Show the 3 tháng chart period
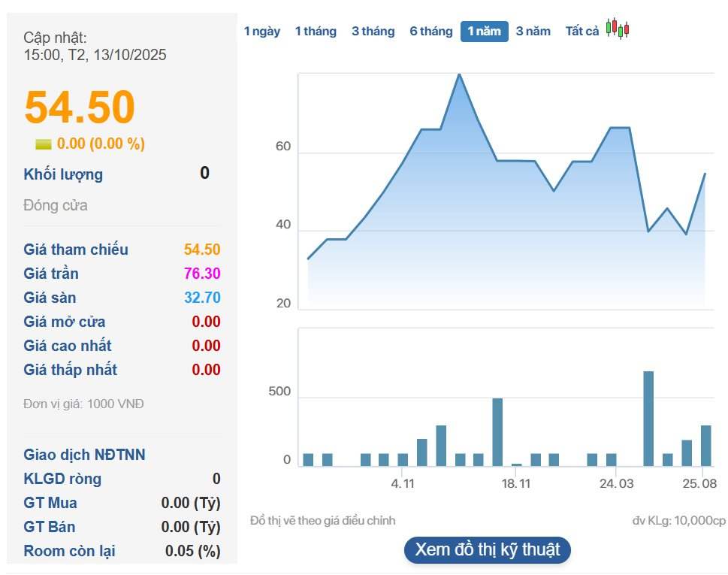The height and width of the screenshot is (575, 728). click(x=373, y=32)
